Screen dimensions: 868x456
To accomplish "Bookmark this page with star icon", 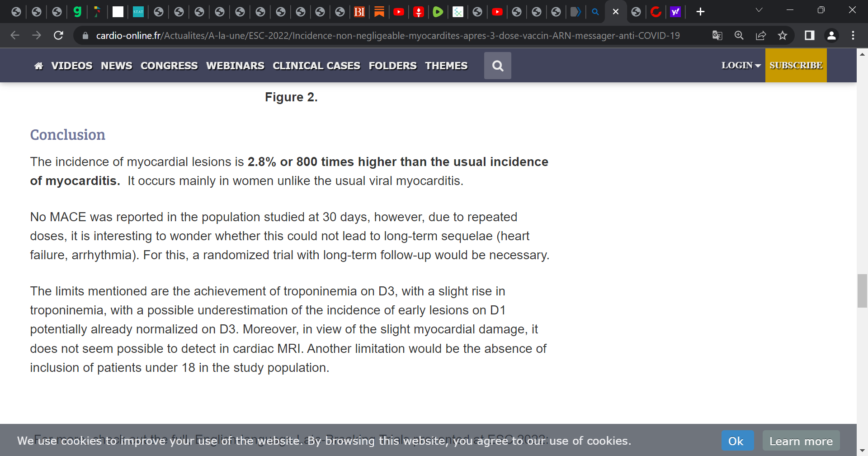I will pyautogui.click(x=783, y=35).
